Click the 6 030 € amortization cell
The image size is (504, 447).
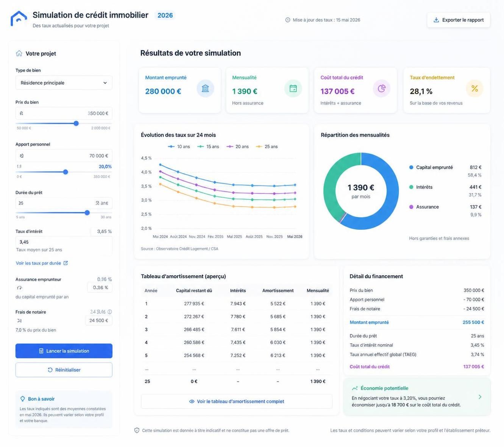click(x=278, y=343)
